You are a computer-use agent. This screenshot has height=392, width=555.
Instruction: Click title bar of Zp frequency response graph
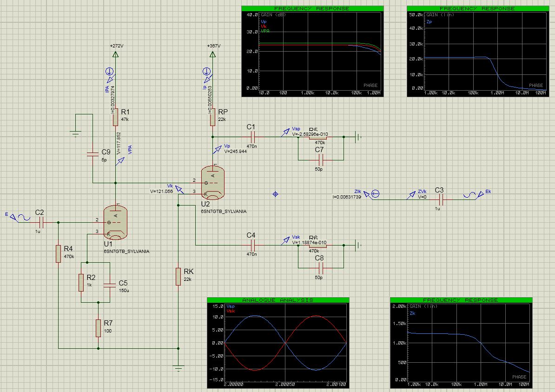(477, 8)
